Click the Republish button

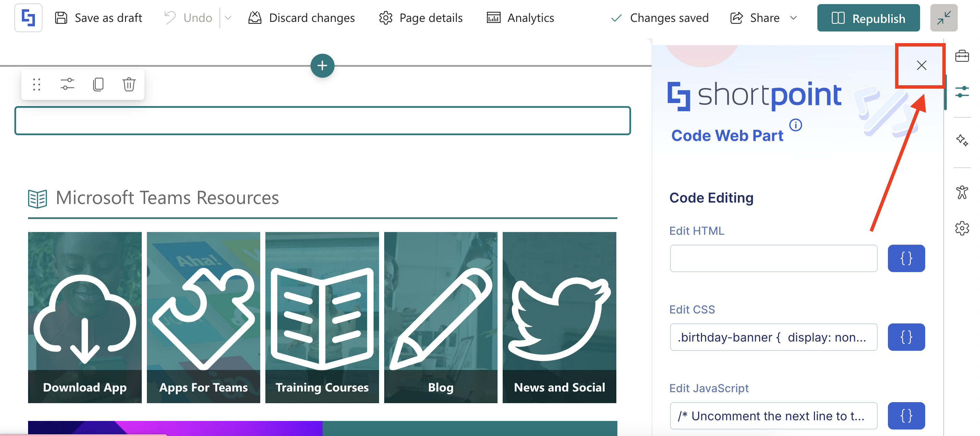tap(868, 18)
